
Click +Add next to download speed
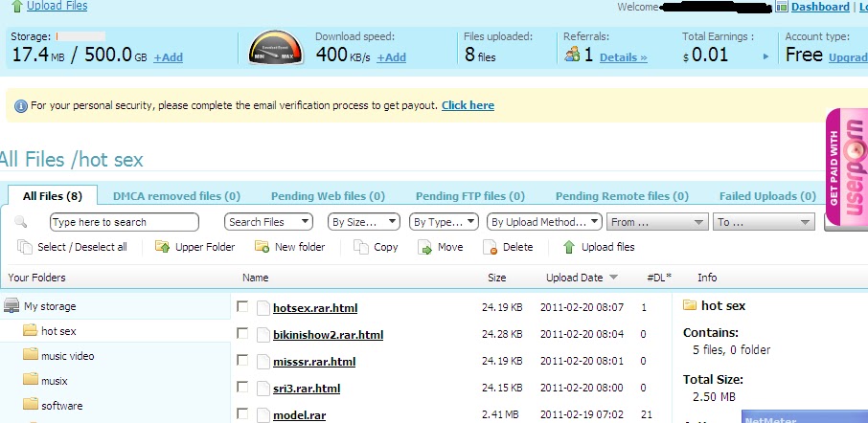click(x=392, y=57)
